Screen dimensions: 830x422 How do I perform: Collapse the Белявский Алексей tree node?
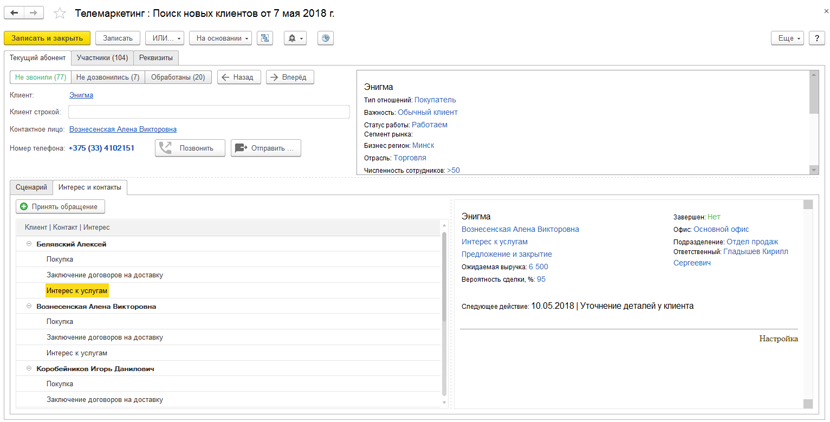click(29, 244)
